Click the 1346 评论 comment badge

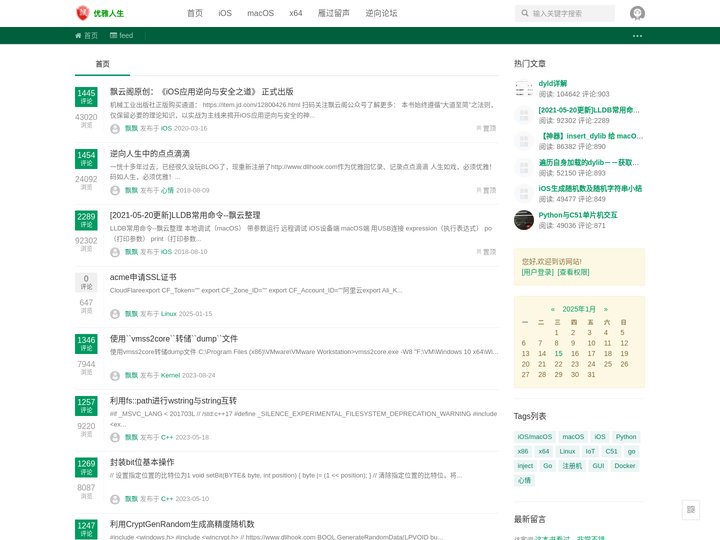pos(86,344)
